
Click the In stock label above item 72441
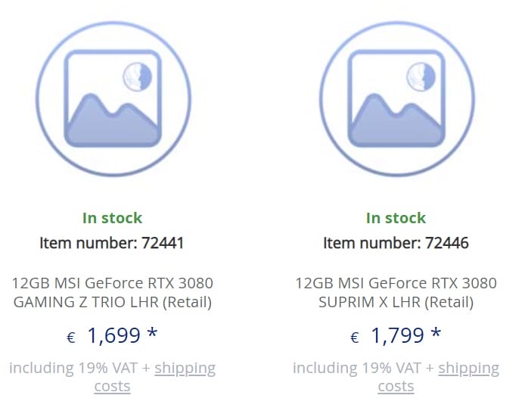pos(112,218)
